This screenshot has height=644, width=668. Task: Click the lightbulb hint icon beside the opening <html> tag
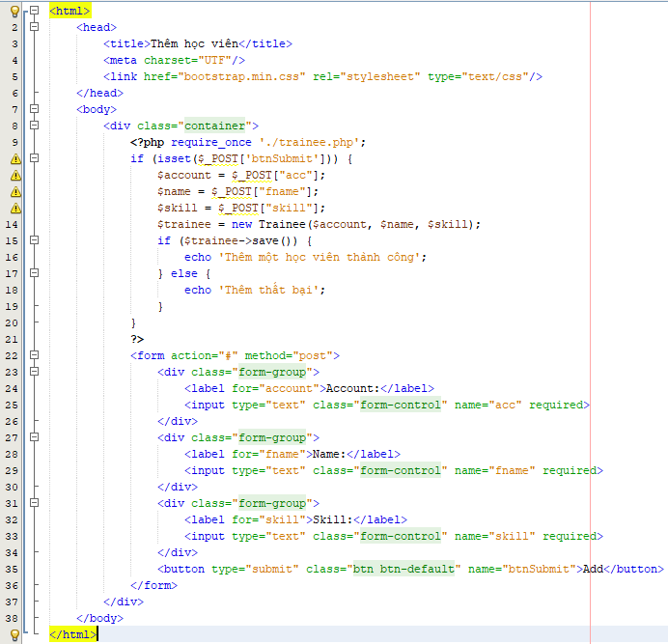pyautogui.click(x=14, y=11)
